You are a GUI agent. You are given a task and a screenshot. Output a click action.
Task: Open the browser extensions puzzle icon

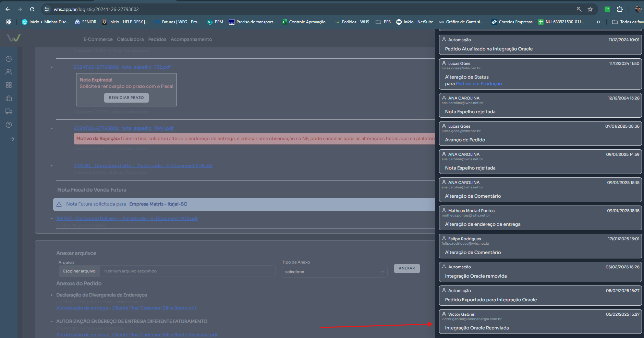[620, 9]
